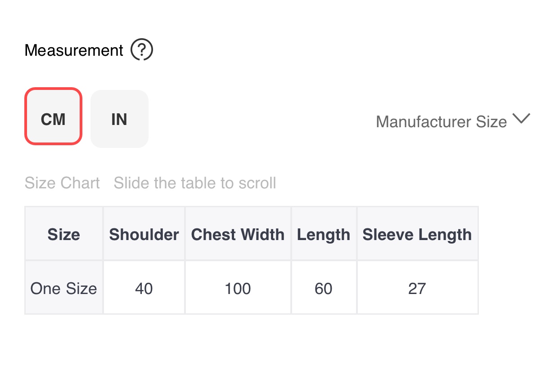This screenshot has height=392, width=559.
Task: Click the 'Slide the table to scroll' hint
Action: click(x=194, y=183)
